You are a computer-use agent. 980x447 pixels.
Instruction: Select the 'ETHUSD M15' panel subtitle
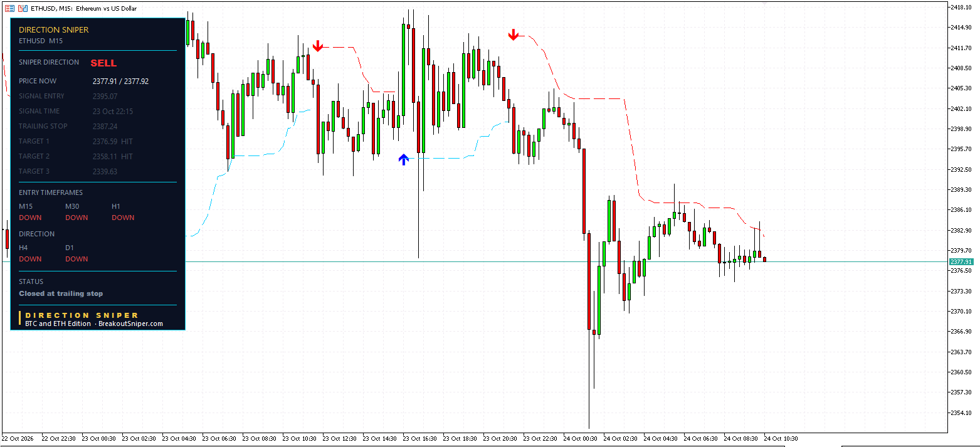[x=41, y=41]
